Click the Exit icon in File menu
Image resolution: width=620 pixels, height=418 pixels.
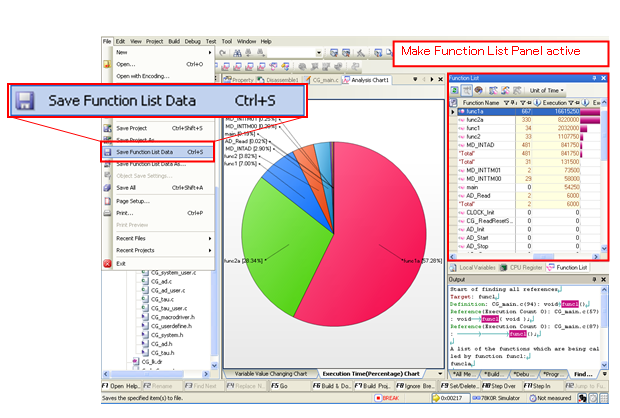coord(108,263)
